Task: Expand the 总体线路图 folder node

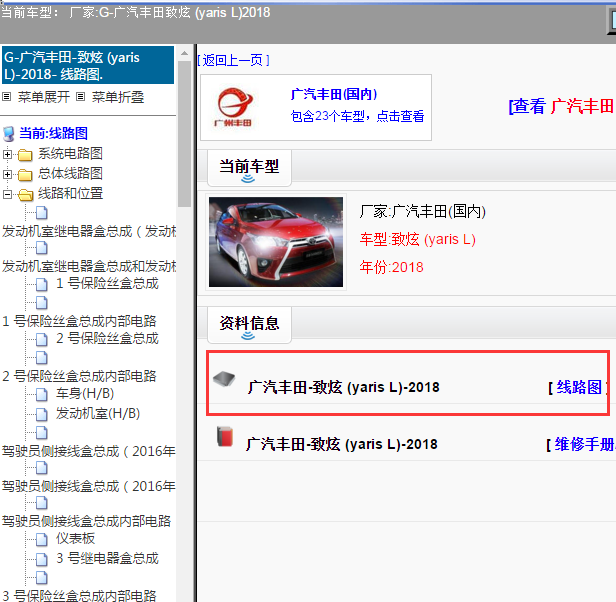Action: click(7, 174)
